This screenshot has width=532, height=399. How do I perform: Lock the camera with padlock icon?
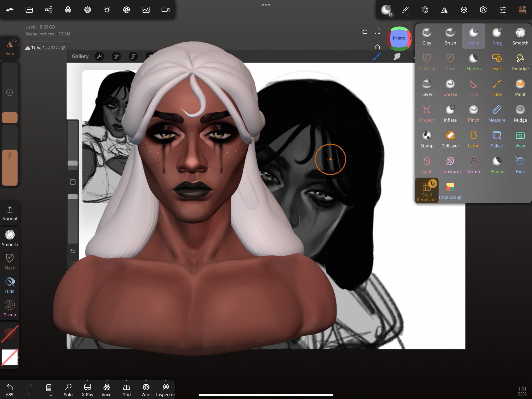point(365,31)
